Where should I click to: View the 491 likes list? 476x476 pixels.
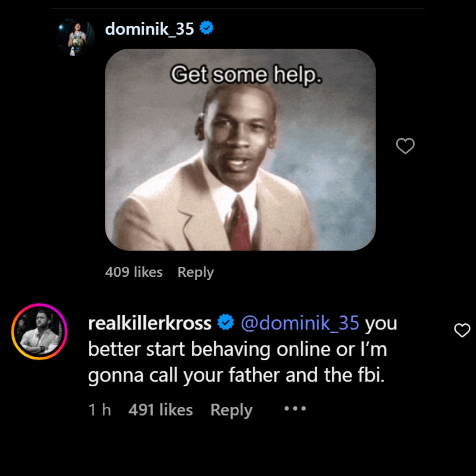coord(160,410)
